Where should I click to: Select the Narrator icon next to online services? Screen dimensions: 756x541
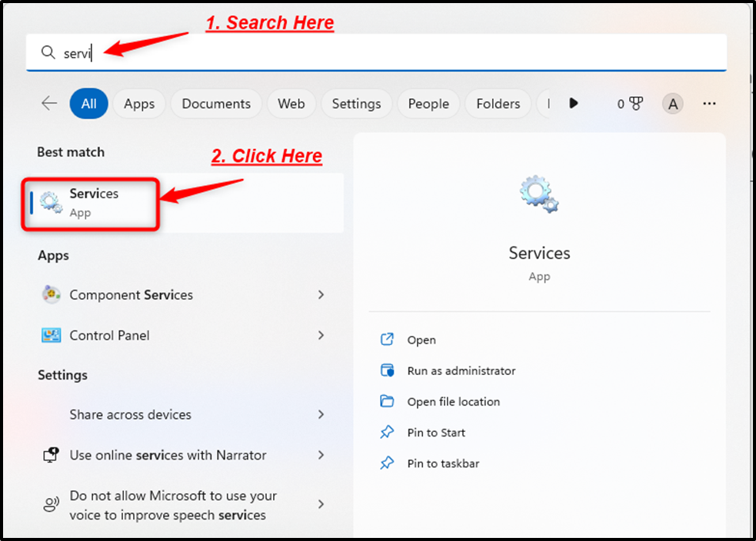(x=50, y=455)
